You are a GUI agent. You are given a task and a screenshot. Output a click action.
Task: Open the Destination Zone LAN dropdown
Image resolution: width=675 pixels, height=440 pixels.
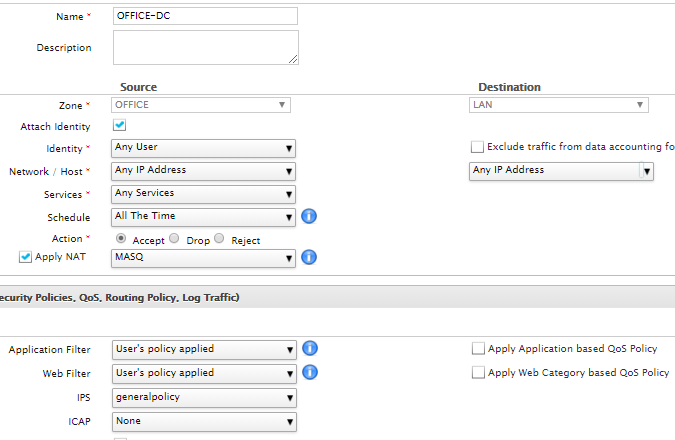(559, 105)
